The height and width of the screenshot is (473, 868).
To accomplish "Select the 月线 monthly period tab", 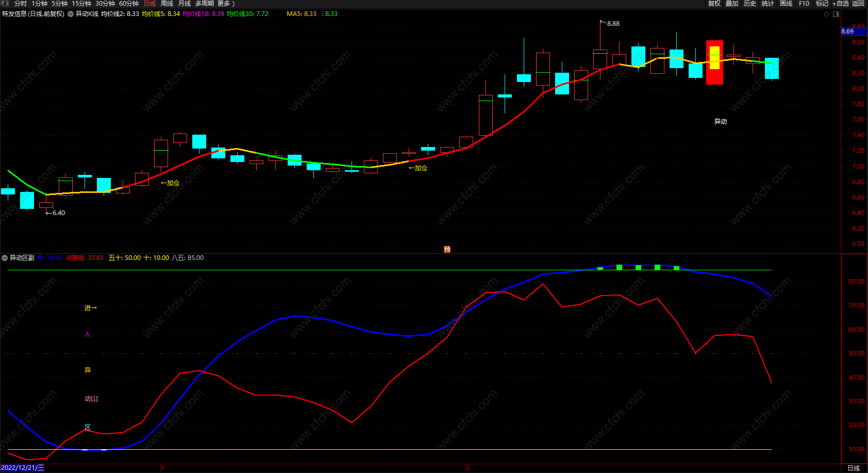I will (185, 4).
